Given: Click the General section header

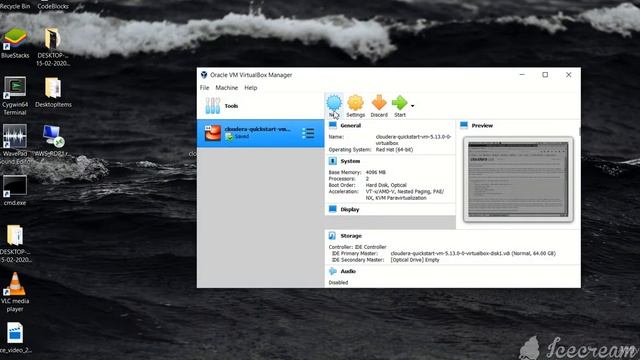Looking at the screenshot, I should tap(351, 125).
